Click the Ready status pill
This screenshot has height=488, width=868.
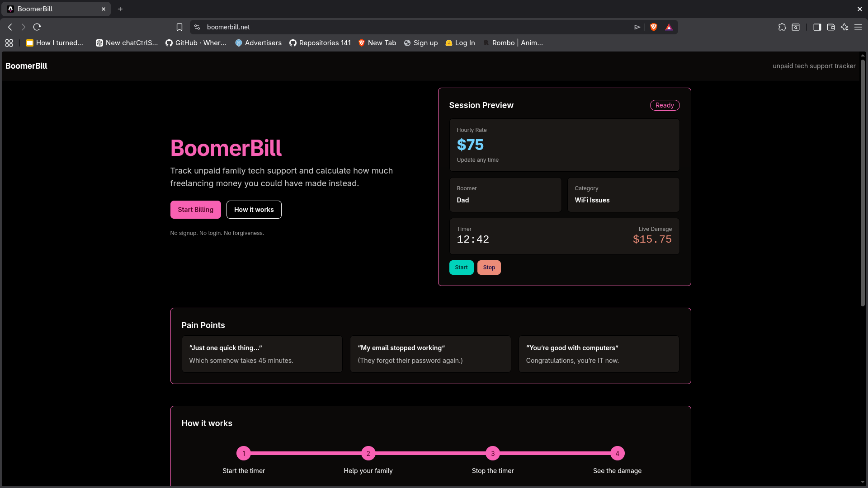[x=664, y=105]
